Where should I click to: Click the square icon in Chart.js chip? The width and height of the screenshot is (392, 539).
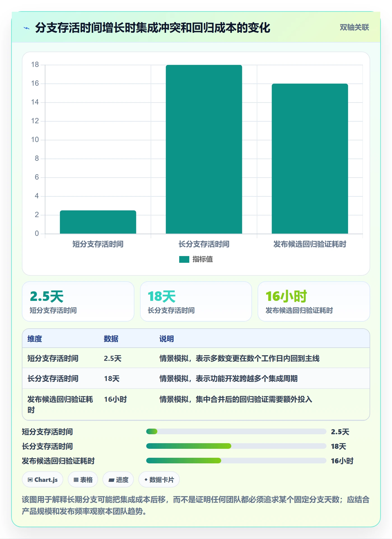[30, 480]
